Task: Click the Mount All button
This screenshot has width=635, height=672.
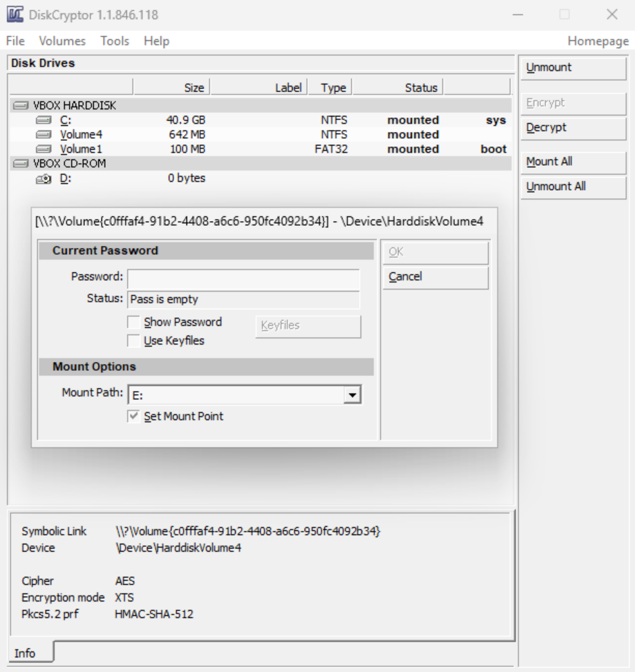Action: (574, 162)
